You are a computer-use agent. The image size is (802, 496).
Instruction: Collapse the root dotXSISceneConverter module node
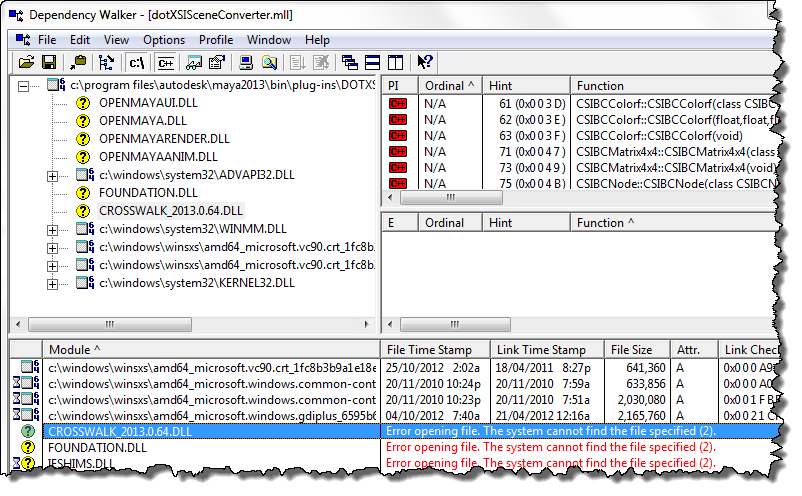pyautogui.click(x=24, y=86)
